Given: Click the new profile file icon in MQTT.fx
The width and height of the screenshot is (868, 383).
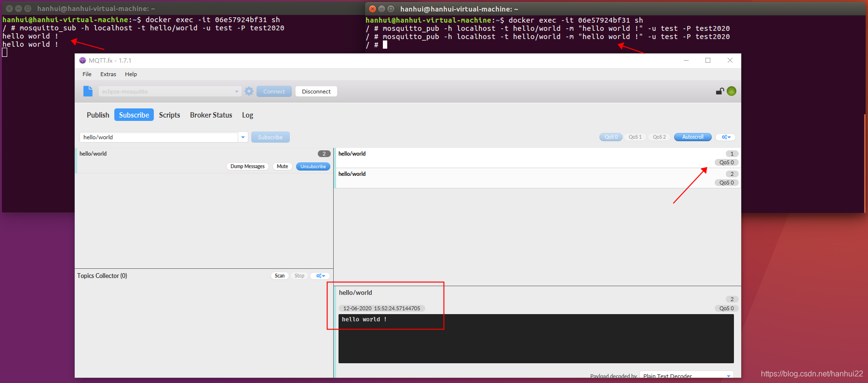Looking at the screenshot, I should click(x=88, y=91).
